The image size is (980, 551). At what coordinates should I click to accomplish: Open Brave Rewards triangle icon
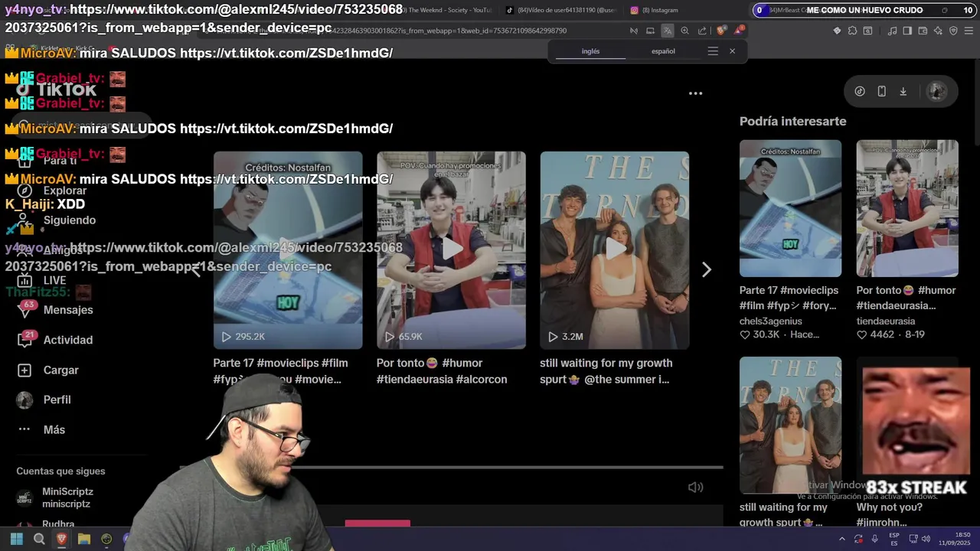pyautogui.click(x=738, y=31)
